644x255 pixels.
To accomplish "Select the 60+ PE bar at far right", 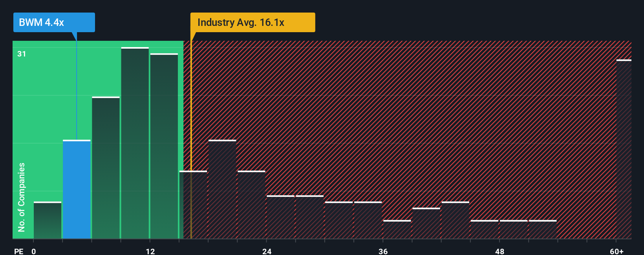I will [x=624, y=149].
